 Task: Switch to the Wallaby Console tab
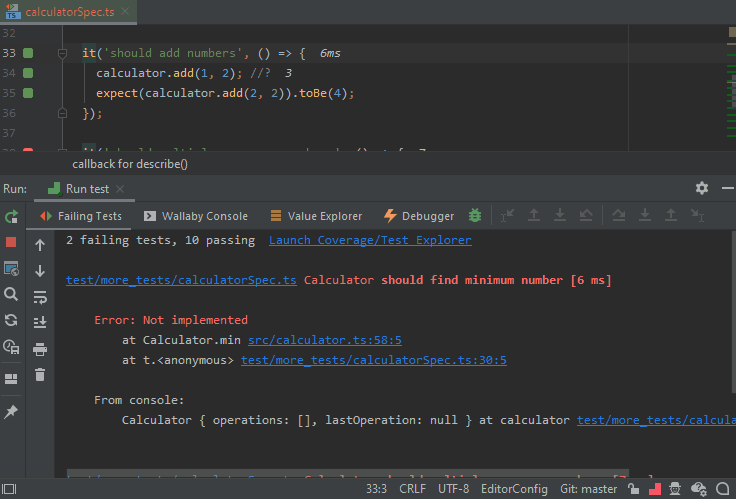[x=204, y=216]
